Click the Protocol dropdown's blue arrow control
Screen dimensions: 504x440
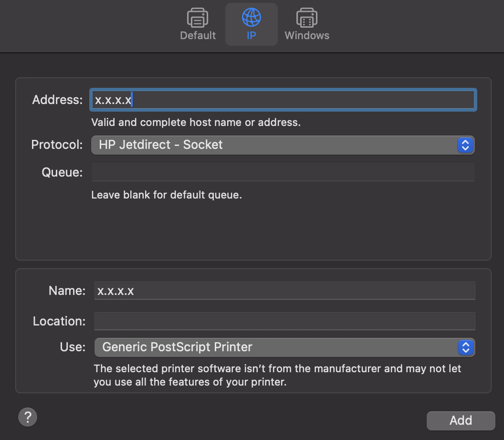point(465,145)
